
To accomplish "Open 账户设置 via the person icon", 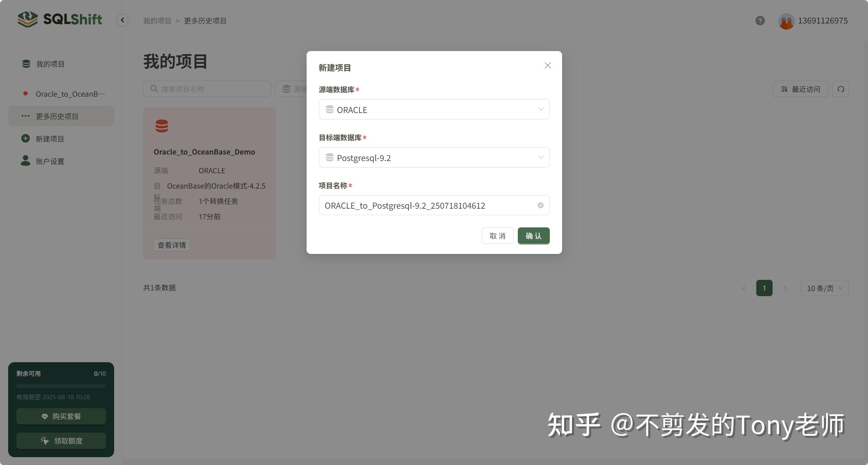I will tap(26, 161).
